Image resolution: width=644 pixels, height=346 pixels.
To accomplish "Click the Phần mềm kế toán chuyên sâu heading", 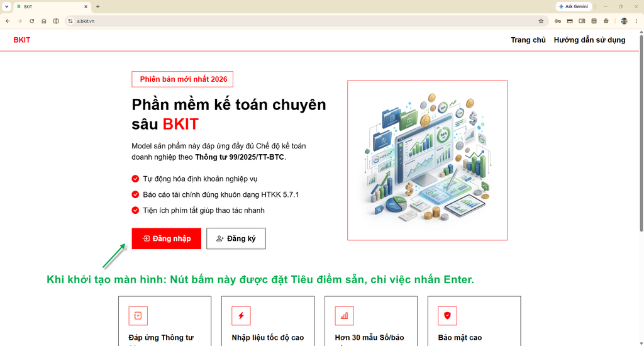I will (x=229, y=114).
